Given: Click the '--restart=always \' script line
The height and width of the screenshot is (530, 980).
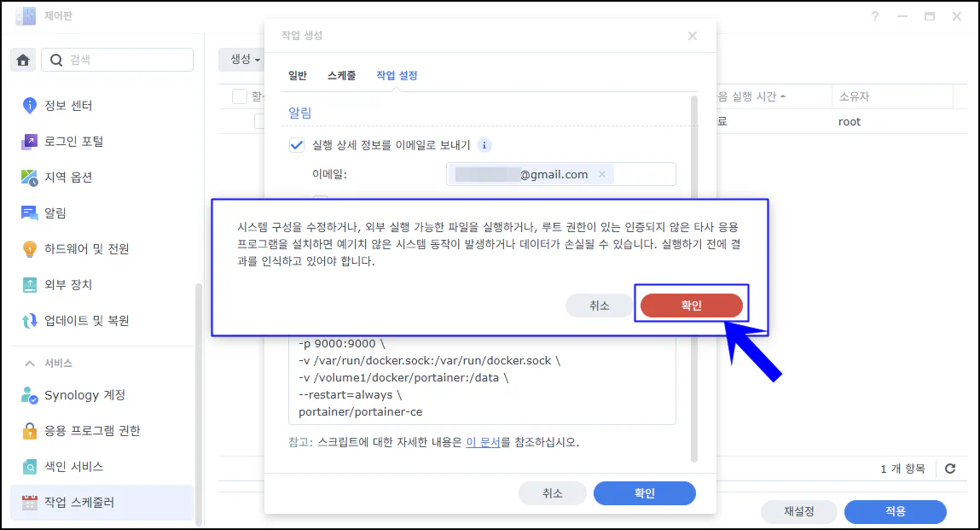Looking at the screenshot, I should pyautogui.click(x=350, y=395).
